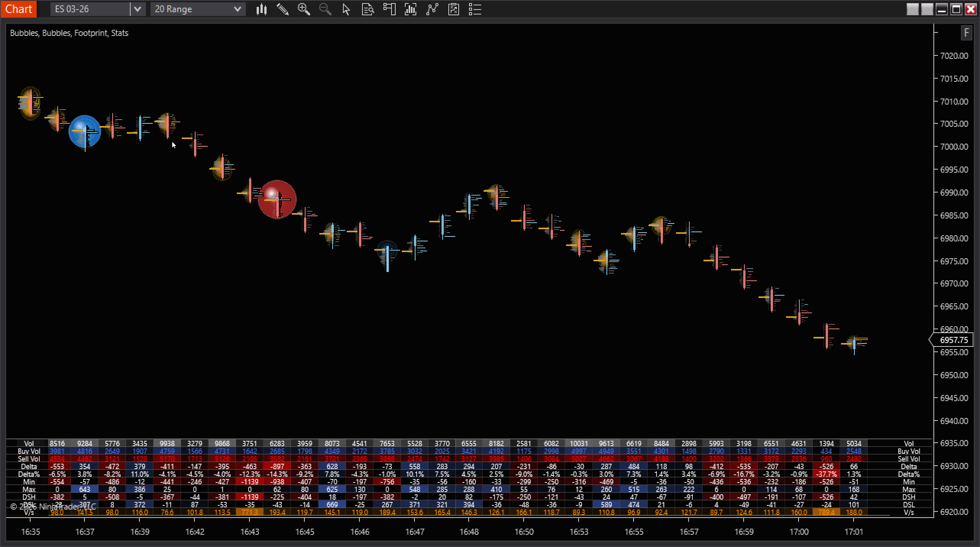980x547 pixels.
Task: Click the 6920.00 price axis label
Action: (x=954, y=512)
